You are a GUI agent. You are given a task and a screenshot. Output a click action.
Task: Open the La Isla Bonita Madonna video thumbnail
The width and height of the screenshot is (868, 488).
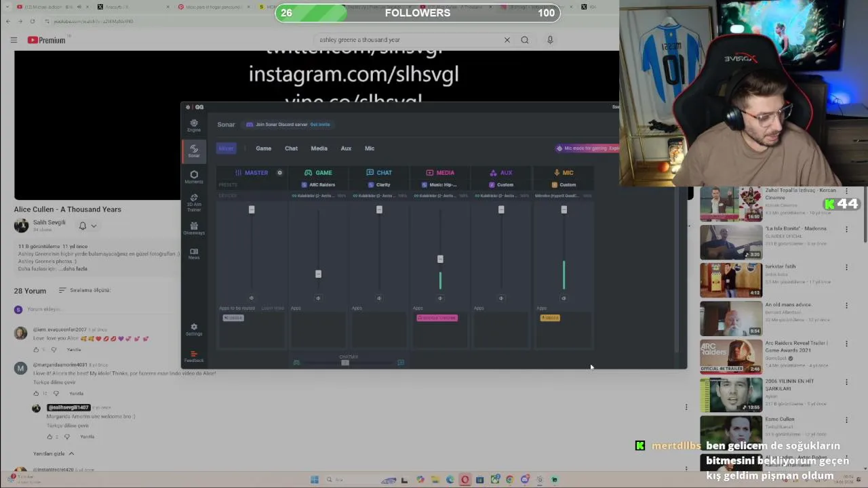(731, 242)
